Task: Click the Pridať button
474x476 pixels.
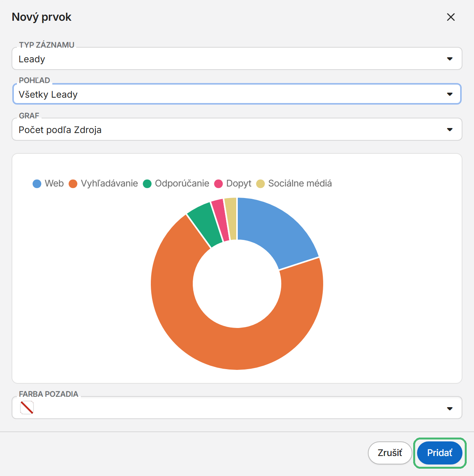Action: (x=439, y=453)
